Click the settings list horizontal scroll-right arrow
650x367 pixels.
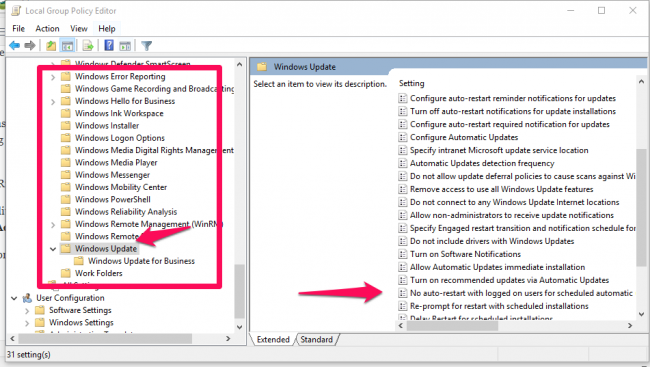point(630,326)
